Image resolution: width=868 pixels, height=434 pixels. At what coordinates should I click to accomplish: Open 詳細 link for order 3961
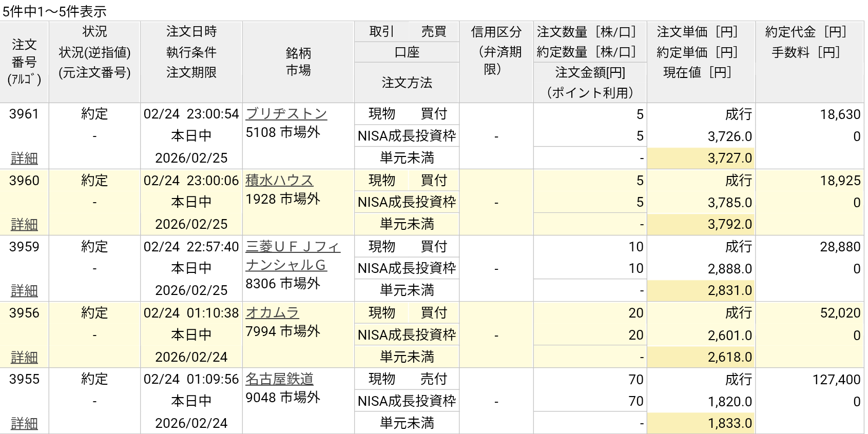pyautogui.click(x=24, y=158)
